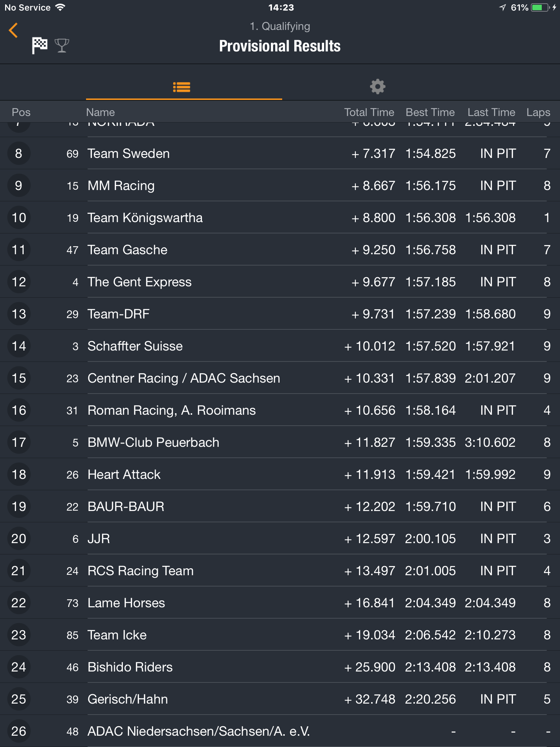Tap the position 8 circle badge
The width and height of the screenshot is (560, 747).
click(x=19, y=154)
